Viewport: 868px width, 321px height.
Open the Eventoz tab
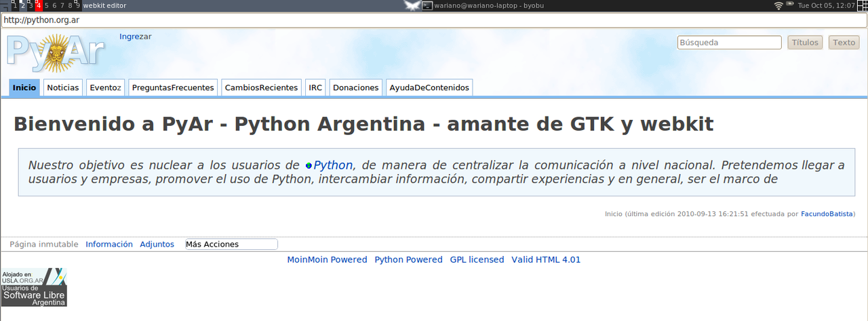[x=106, y=87]
